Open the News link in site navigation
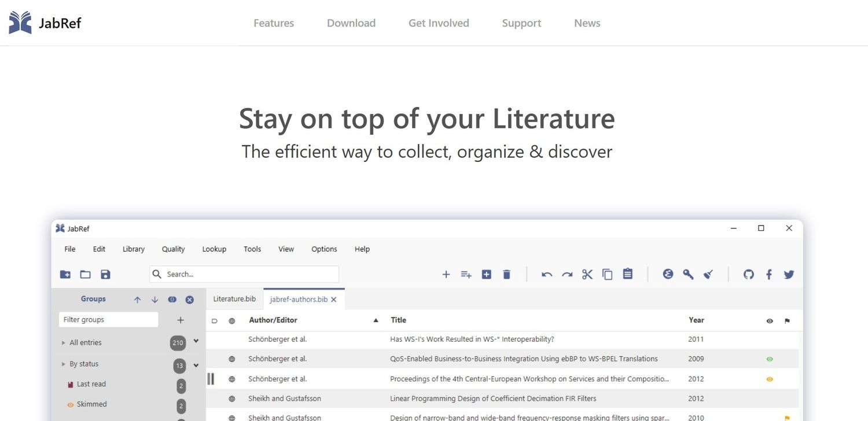The width and height of the screenshot is (868, 421). click(587, 23)
